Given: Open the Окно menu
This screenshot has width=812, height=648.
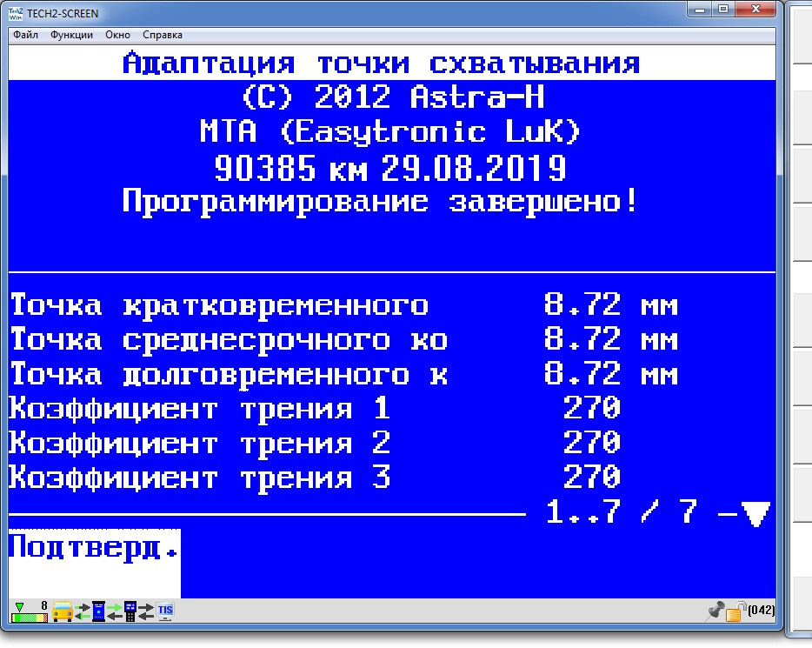Looking at the screenshot, I should click(x=117, y=35).
